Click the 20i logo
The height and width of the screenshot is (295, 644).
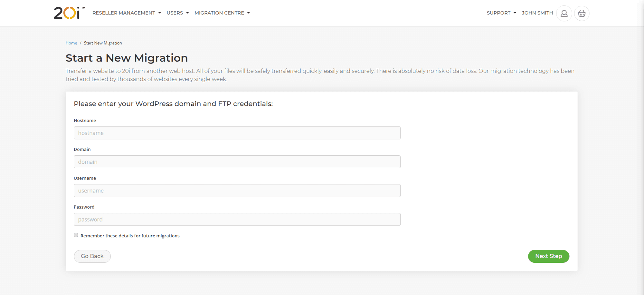point(69,13)
